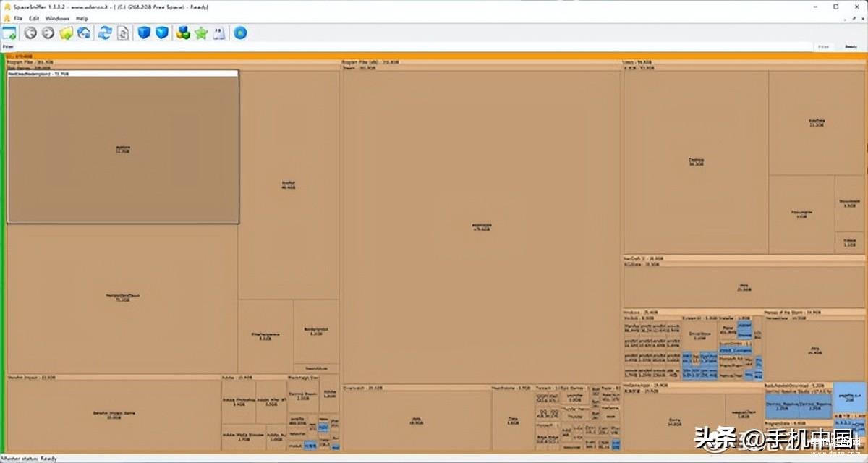Select the Data block inside StarCraft II
868x463 pixels.
744,287
